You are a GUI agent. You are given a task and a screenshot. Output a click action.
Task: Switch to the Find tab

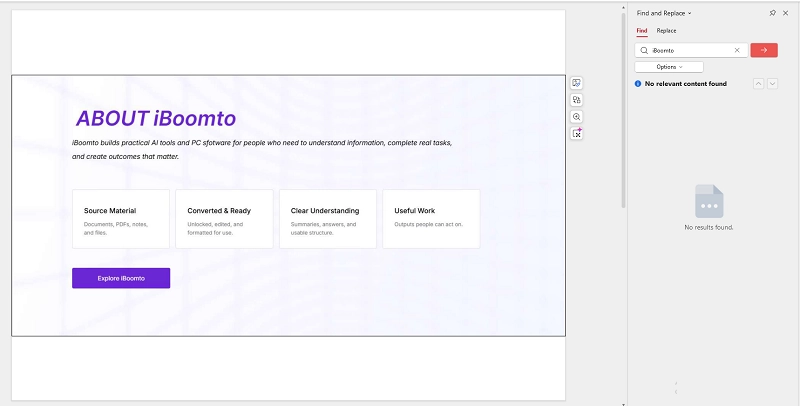(642, 31)
